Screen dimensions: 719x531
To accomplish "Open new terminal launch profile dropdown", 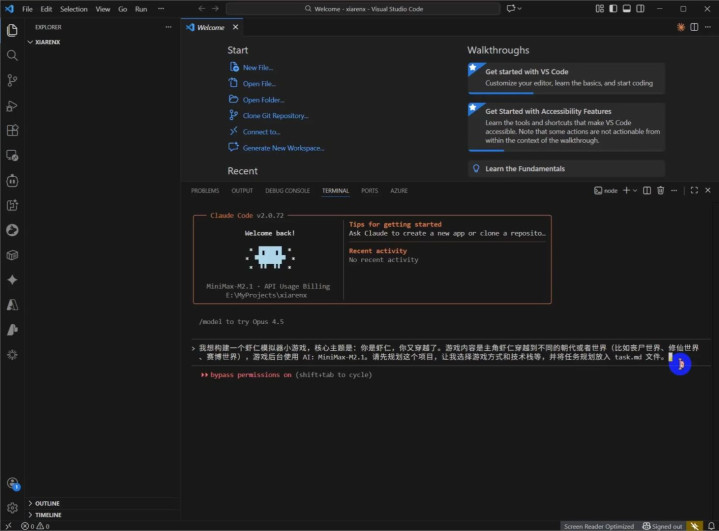I will coord(635,190).
